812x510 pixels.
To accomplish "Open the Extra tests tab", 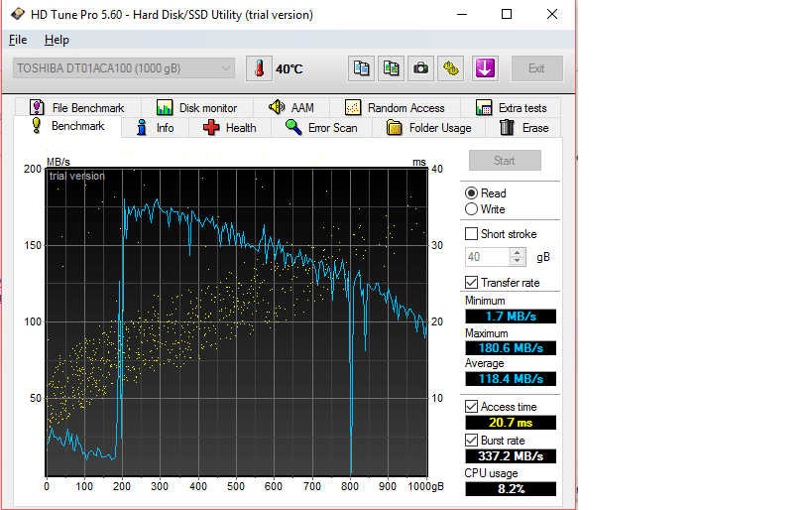I will click(x=512, y=108).
